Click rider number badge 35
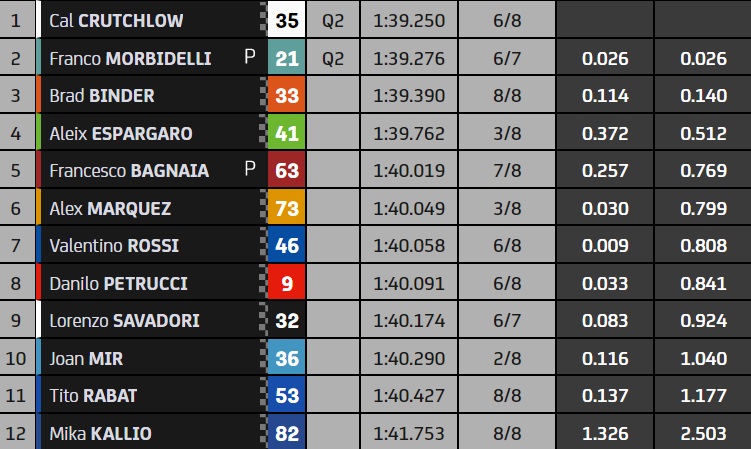Image resolution: width=751 pixels, height=449 pixels. point(286,20)
